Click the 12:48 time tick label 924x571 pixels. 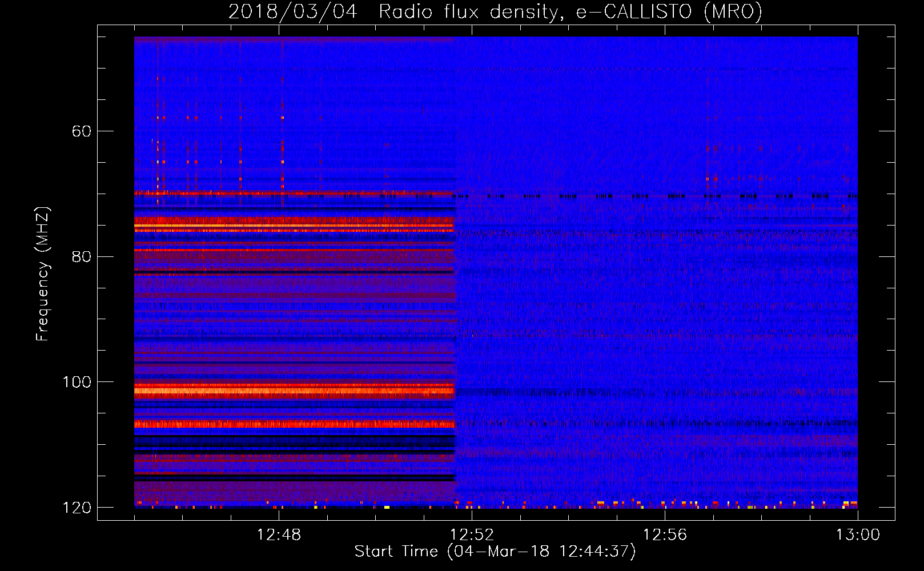coord(279,535)
